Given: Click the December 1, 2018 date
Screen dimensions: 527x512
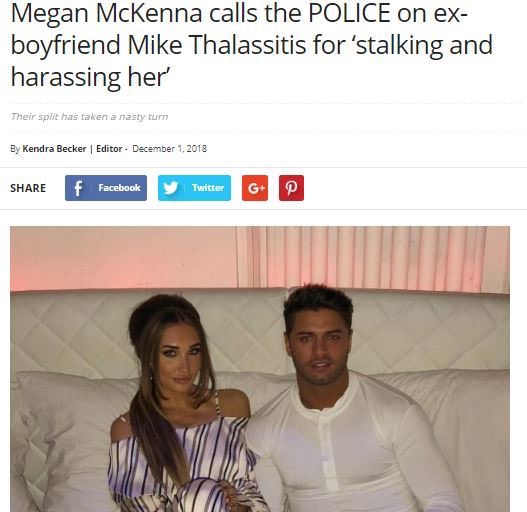Looking at the screenshot, I should 170,149.
